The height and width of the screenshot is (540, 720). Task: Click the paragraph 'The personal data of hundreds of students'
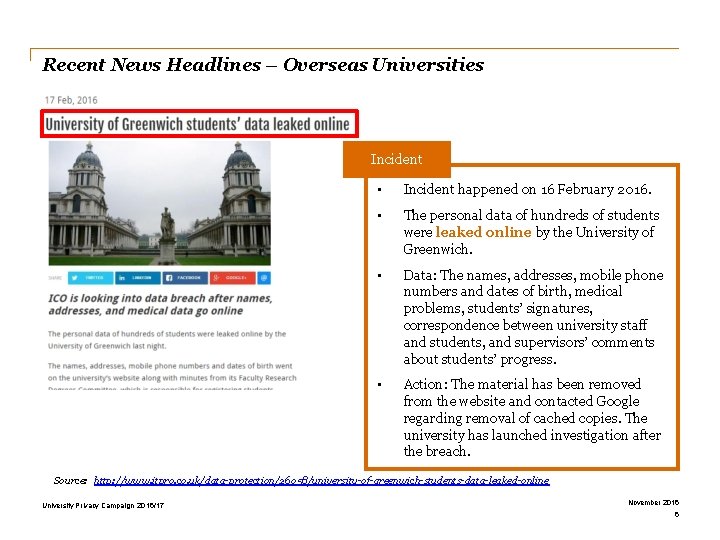click(167, 340)
